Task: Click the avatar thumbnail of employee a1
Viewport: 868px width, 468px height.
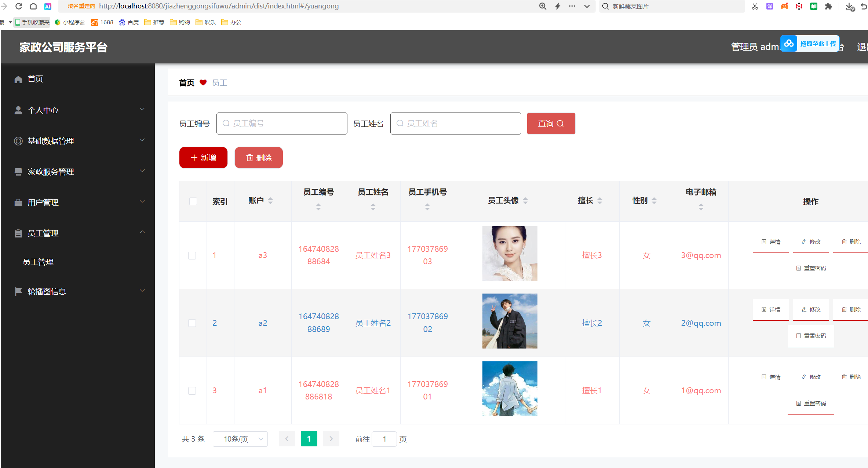Action: point(510,389)
